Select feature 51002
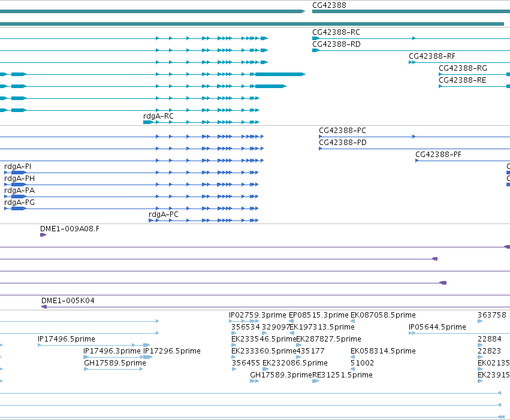The width and height of the screenshot is (510, 420). [x=362, y=363]
